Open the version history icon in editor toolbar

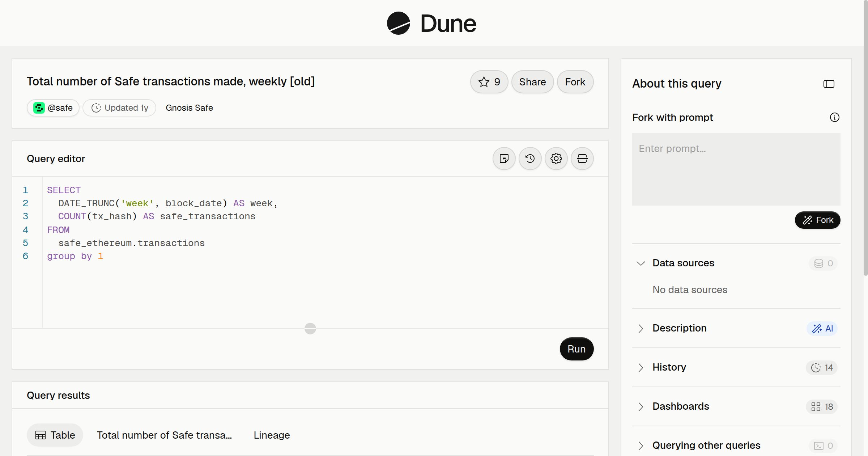[530, 159]
